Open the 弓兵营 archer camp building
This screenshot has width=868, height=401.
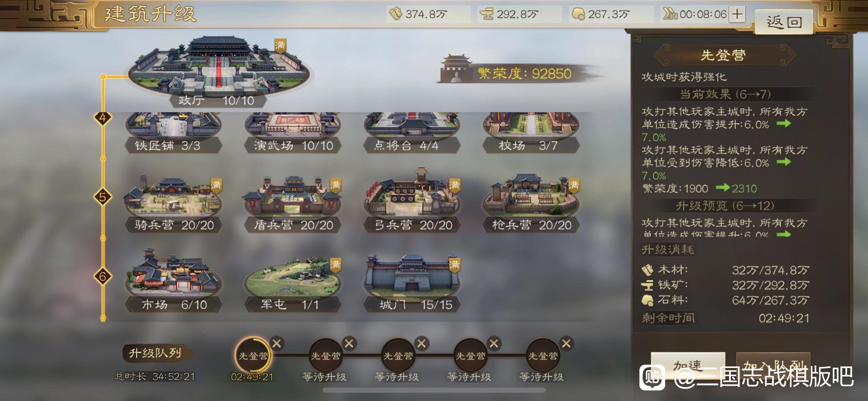coord(412,202)
